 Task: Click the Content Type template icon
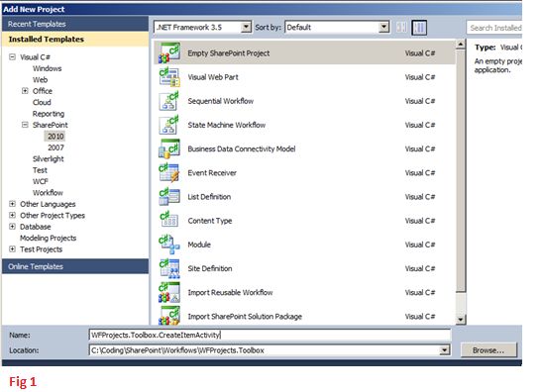tap(169, 221)
